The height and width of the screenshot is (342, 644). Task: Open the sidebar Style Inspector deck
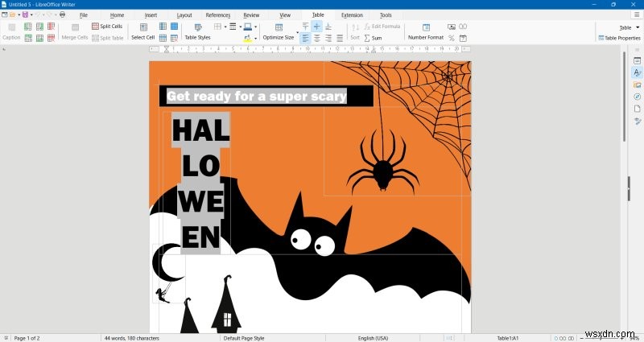[637, 122]
